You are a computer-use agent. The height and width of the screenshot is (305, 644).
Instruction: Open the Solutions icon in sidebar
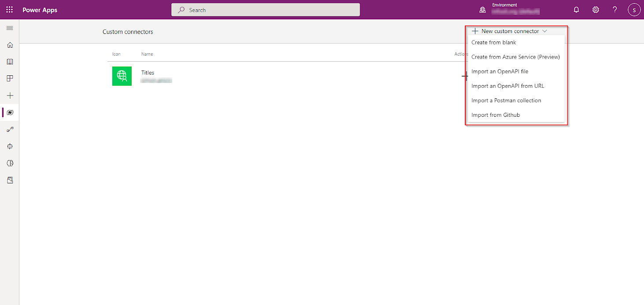click(x=10, y=180)
